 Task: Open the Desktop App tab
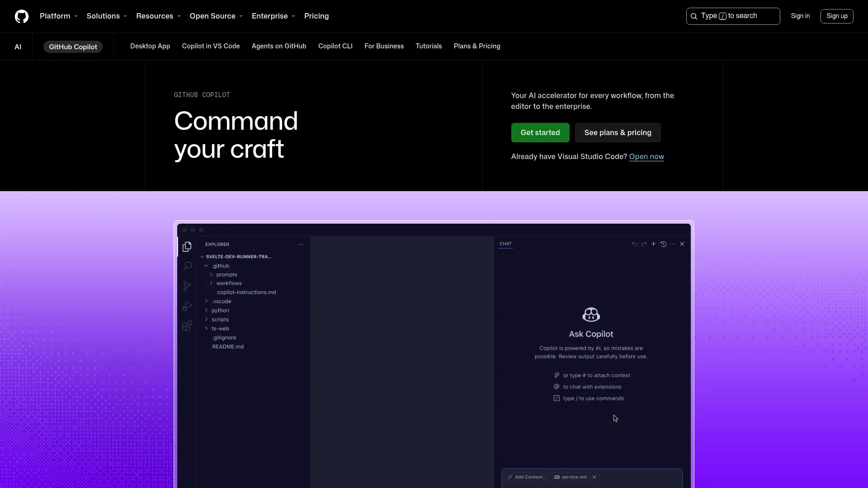click(x=150, y=46)
